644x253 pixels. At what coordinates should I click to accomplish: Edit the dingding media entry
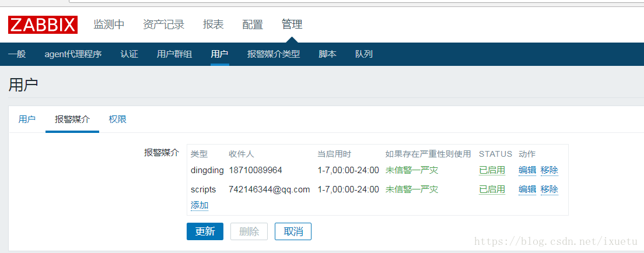(x=527, y=170)
